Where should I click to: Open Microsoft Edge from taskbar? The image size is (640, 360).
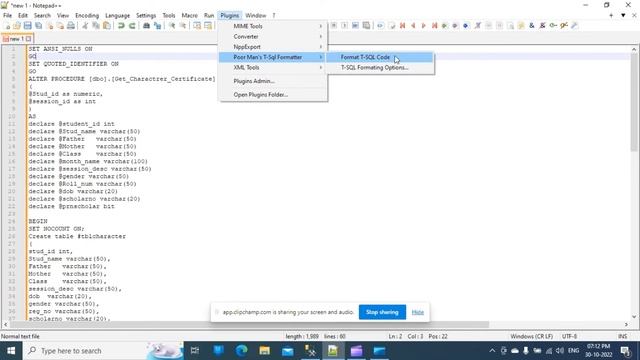pyautogui.click(x=242, y=351)
